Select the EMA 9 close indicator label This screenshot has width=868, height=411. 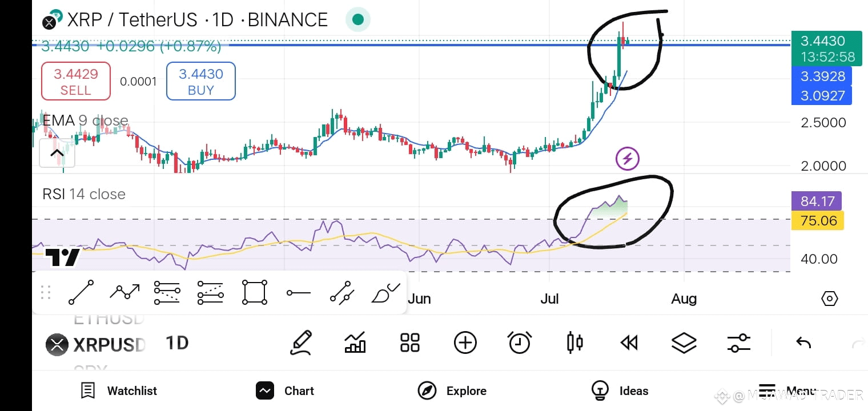pos(85,121)
